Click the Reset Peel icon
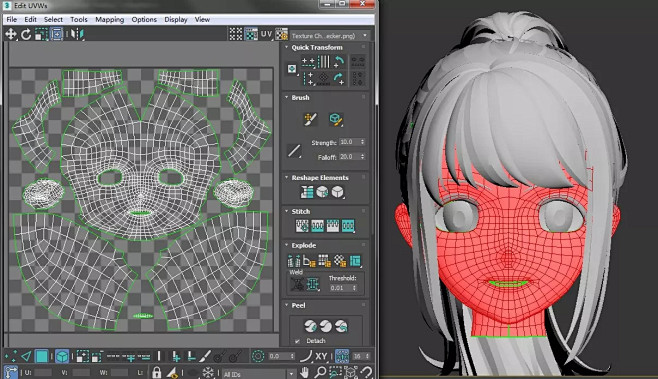 coord(341,326)
